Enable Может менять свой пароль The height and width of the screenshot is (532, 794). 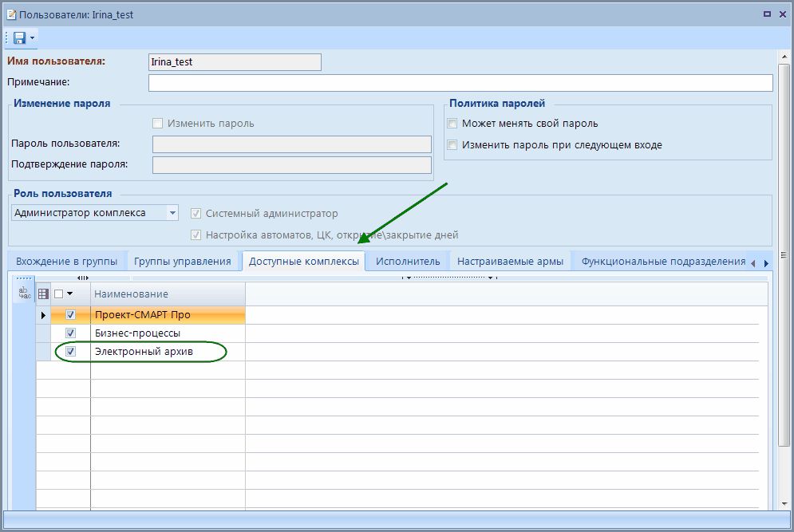(x=452, y=124)
